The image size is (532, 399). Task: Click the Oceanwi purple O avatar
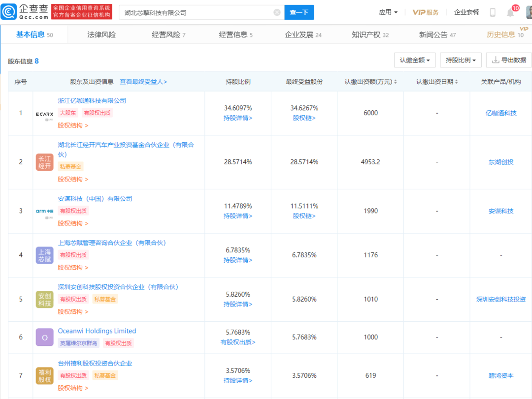pos(44,338)
